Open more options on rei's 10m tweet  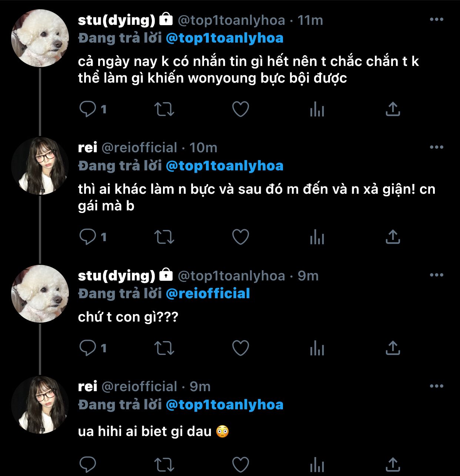pyautogui.click(x=437, y=147)
